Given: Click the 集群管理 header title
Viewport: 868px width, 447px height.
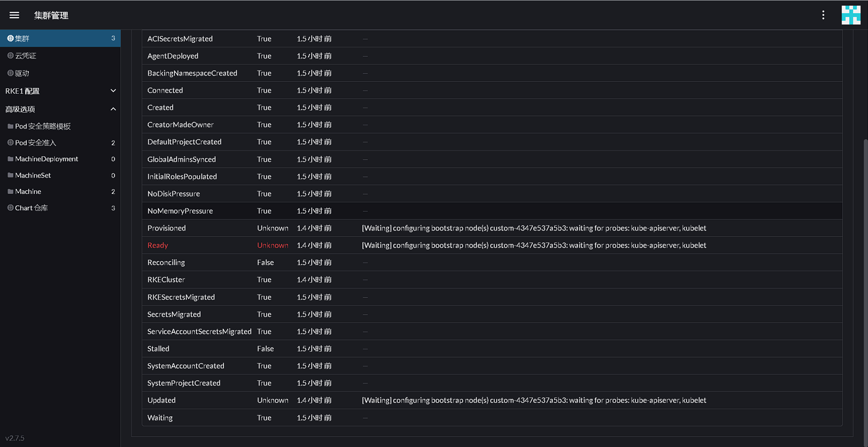Looking at the screenshot, I should click(x=51, y=15).
